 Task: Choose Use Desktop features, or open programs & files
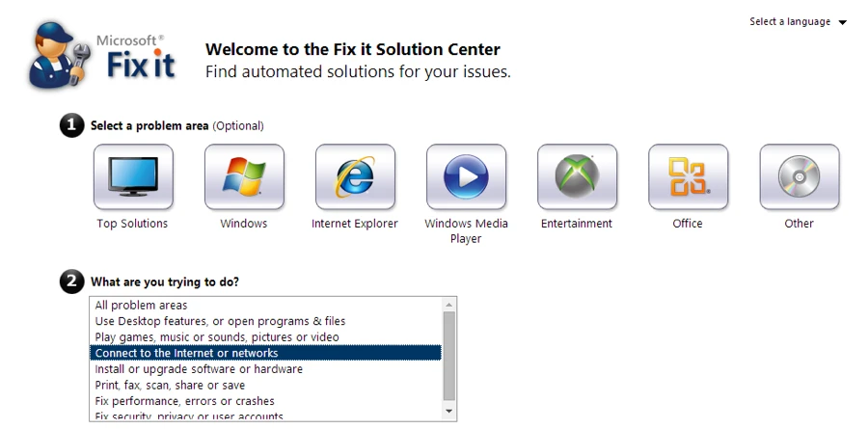pos(220,321)
